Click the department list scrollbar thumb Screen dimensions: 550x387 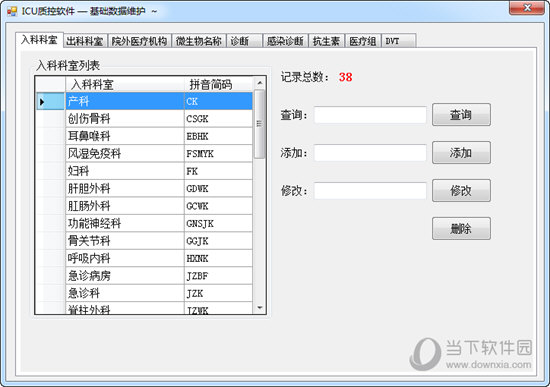coord(260,124)
